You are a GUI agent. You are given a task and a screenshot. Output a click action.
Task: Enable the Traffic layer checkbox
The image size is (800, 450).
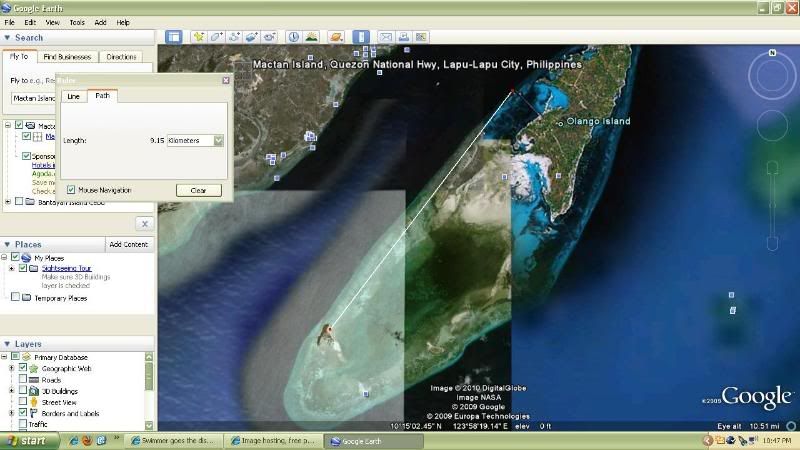tap(22, 423)
